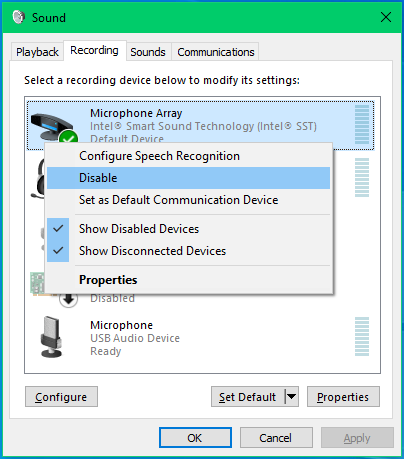Confirm with the OK button
404x459 pixels.
coord(195,438)
